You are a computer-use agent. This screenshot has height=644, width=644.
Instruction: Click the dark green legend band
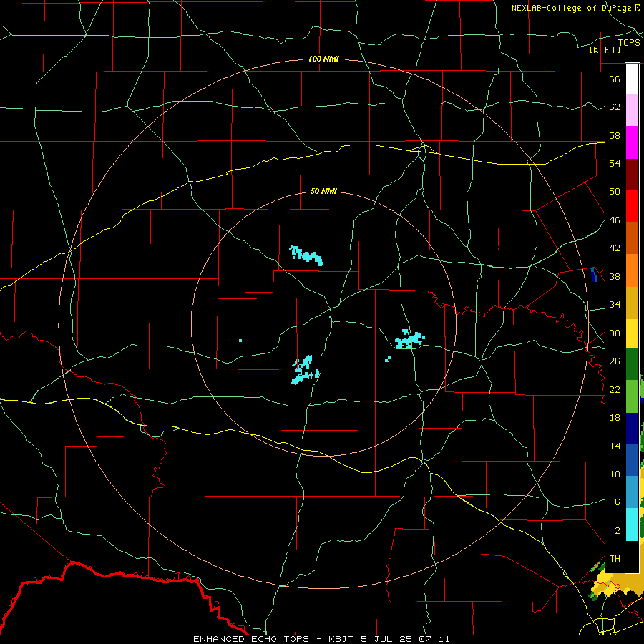coord(632,364)
